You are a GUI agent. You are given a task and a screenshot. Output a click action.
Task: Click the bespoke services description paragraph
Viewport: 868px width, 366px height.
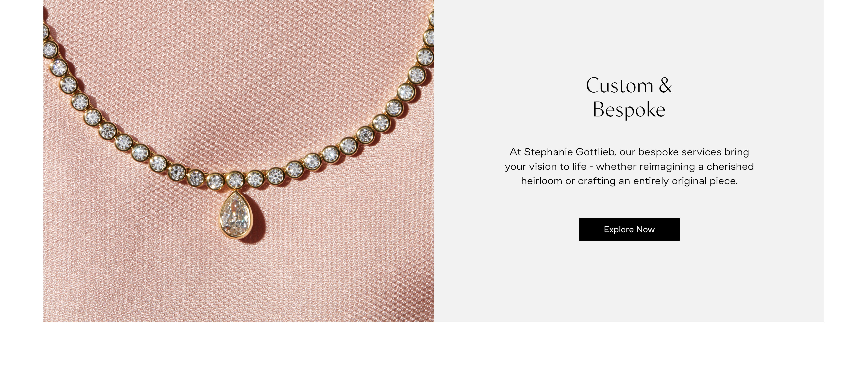click(x=629, y=166)
